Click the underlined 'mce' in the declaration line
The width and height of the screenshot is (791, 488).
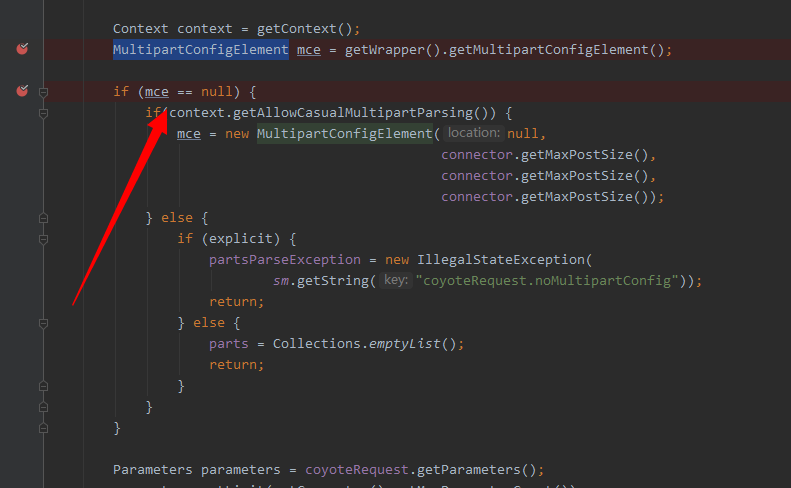click(x=309, y=50)
